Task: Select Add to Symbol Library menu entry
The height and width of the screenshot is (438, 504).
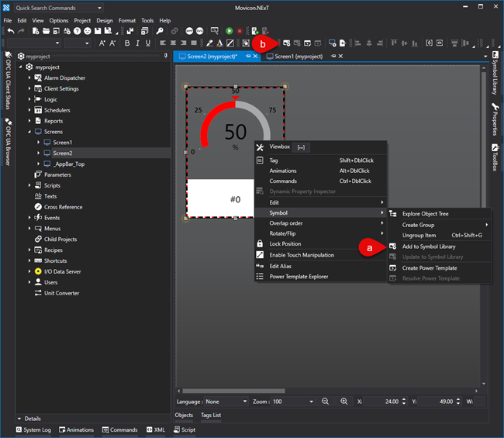Action: tap(429, 247)
